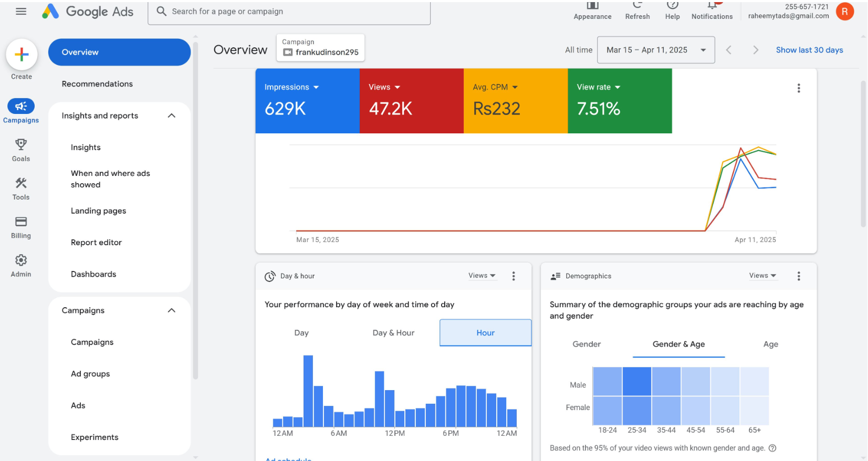Click Show last 30 days link
The width and height of the screenshot is (868, 461).
coord(809,50)
